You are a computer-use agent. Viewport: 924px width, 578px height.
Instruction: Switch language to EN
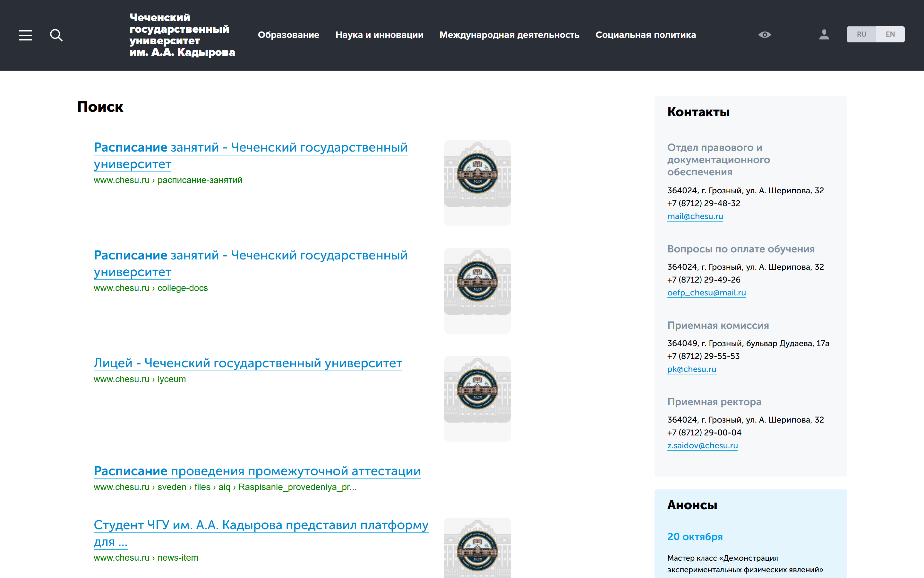click(890, 34)
